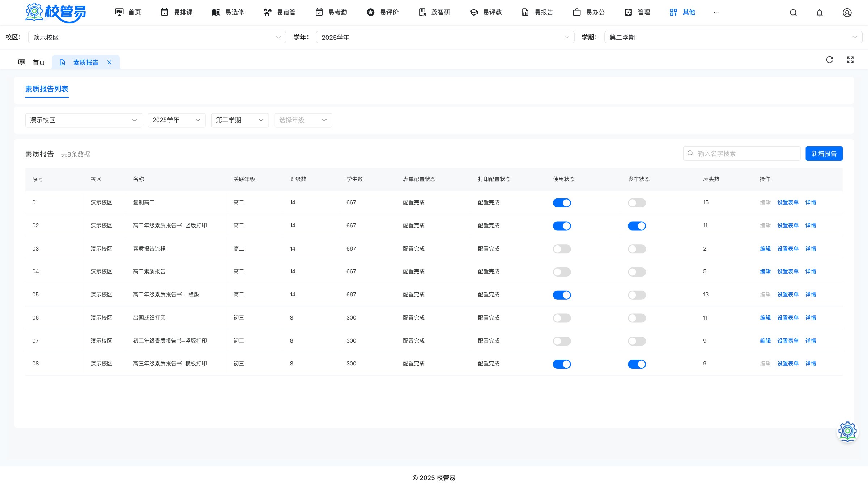The width and height of the screenshot is (868, 488).
Task: Enable 发布状态 for 出国成绩打印
Action: [x=637, y=318]
